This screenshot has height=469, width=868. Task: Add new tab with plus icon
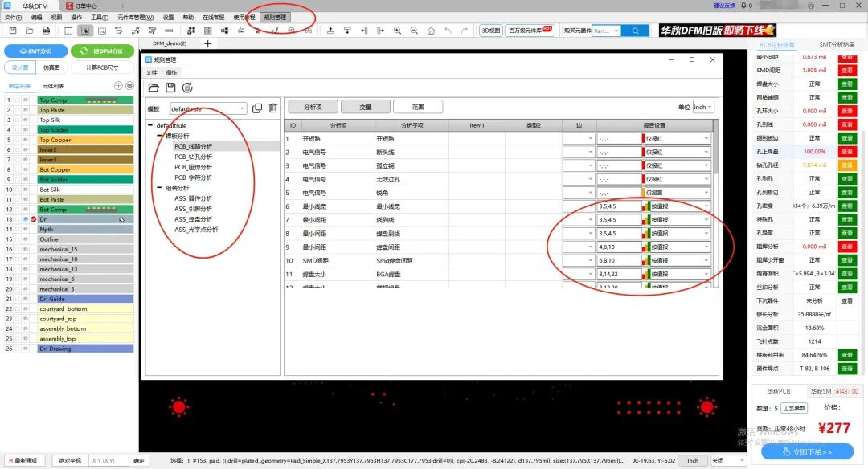click(x=207, y=43)
